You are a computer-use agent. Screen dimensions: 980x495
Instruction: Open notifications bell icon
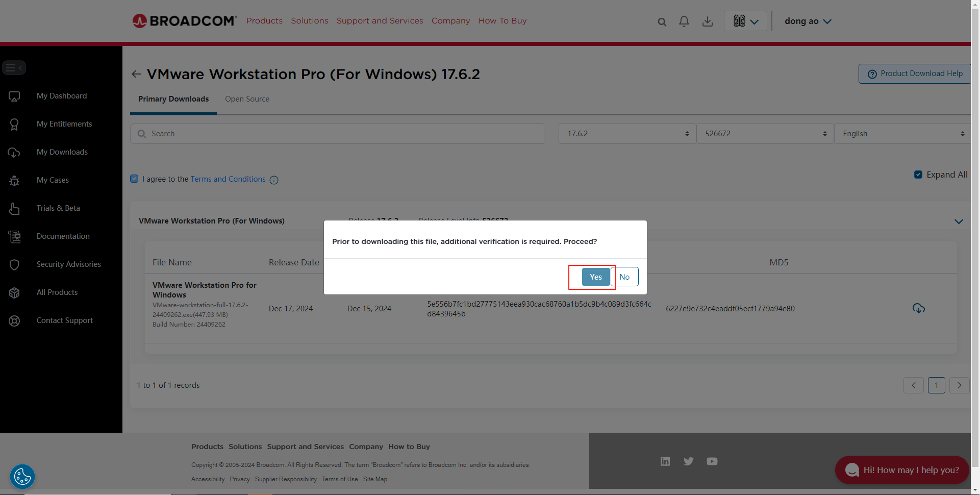684,21
